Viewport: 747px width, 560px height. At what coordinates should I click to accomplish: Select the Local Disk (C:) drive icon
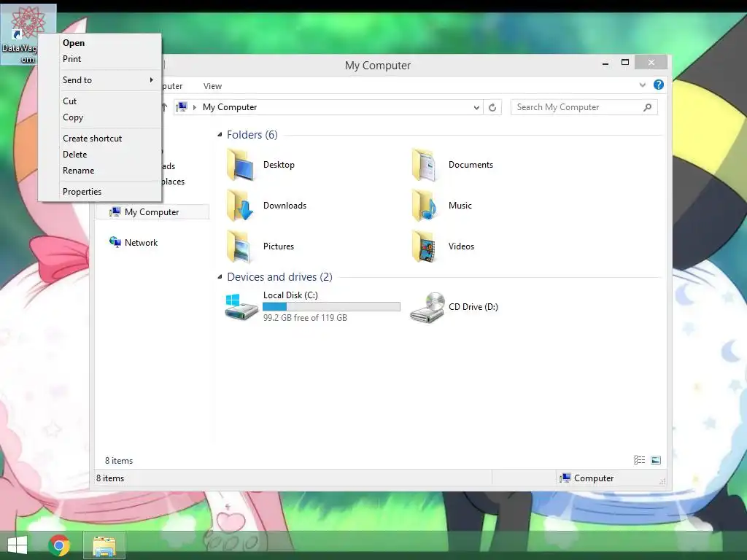[x=241, y=307]
